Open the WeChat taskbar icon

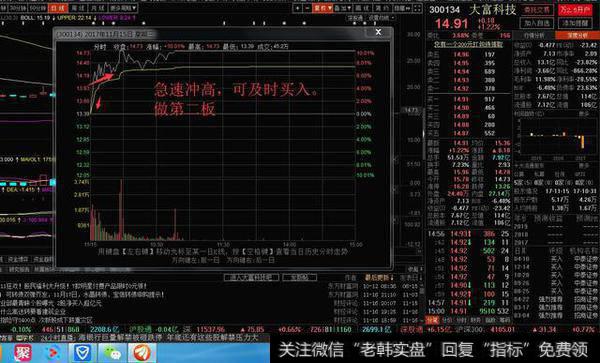click(x=112, y=353)
